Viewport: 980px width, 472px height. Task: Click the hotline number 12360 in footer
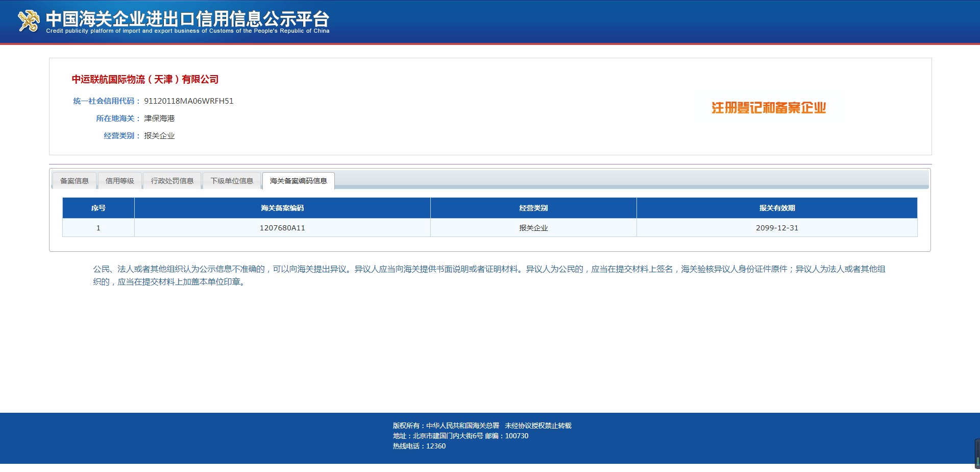436,445
